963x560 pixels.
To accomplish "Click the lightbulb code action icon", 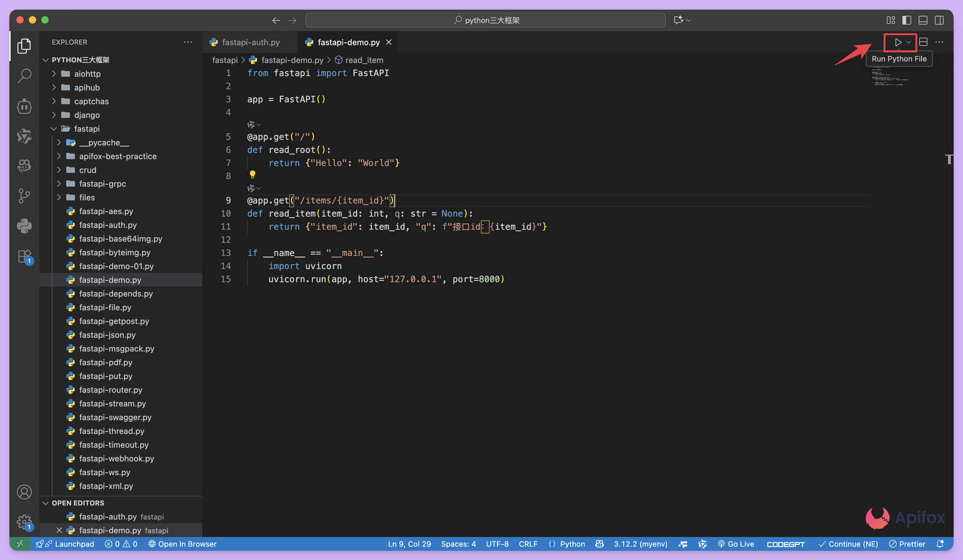I will click(252, 174).
